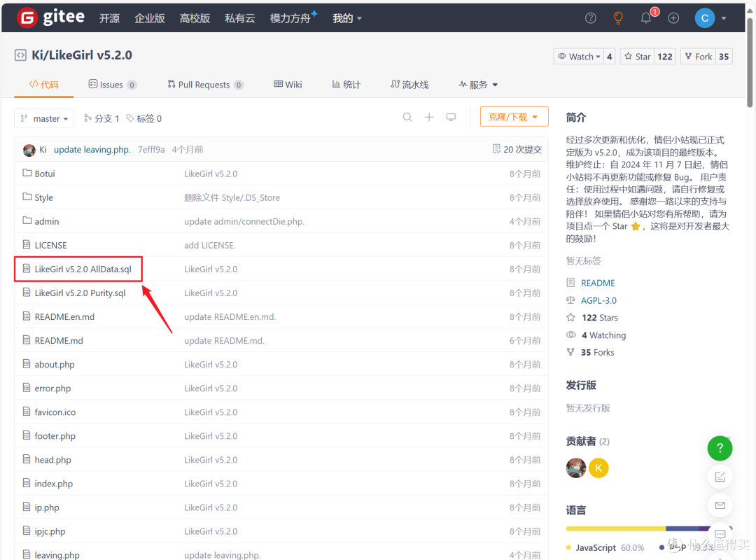Open 企业版 in the top navigation

click(150, 18)
